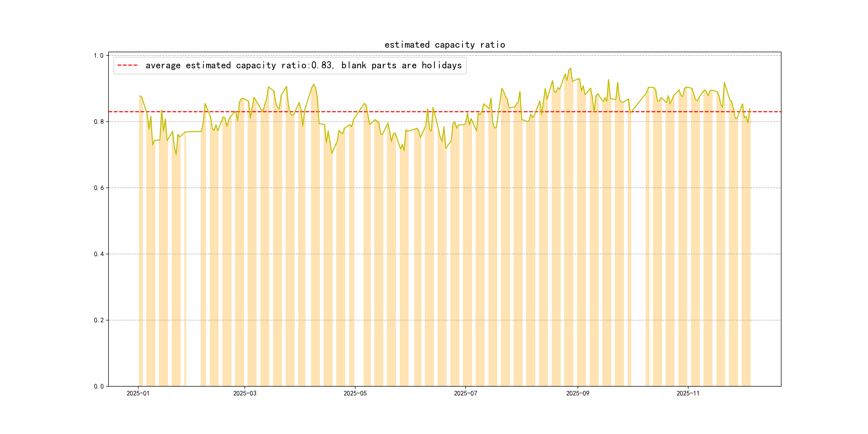Click the 0.8 y-axis tick label
The width and height of the screenshot is (868, 434).
98,122
